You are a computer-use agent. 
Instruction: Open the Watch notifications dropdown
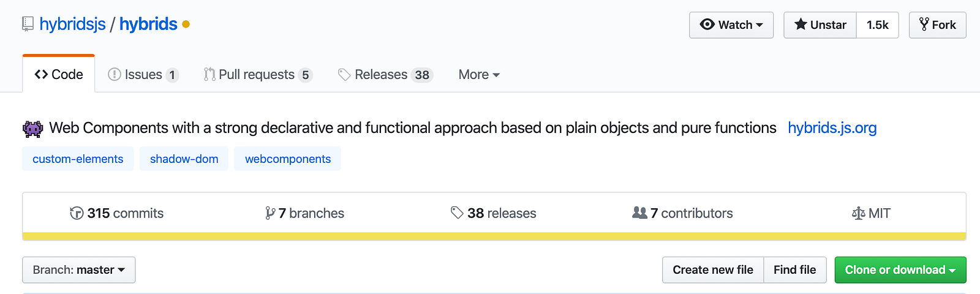click(731, 25)
